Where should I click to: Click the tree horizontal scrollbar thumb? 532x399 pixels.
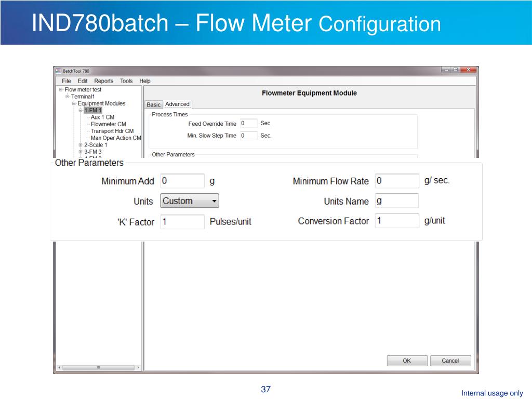pos(98,367)
